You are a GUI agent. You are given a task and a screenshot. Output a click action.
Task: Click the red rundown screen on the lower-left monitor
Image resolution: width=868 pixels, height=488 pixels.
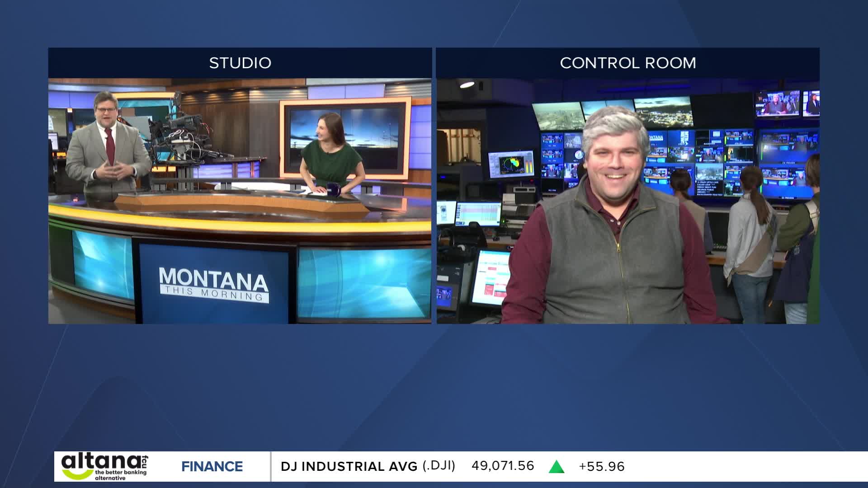pos(491,277)
